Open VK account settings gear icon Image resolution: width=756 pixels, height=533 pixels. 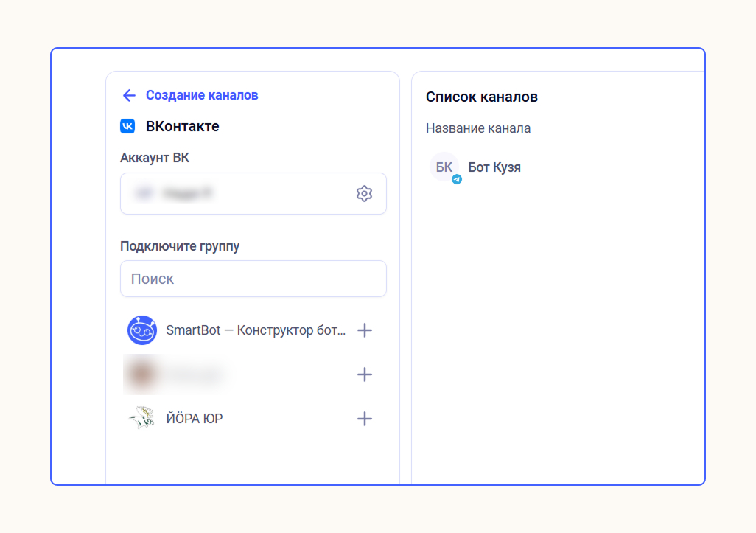pyautogui.click(x=364, y=193)
